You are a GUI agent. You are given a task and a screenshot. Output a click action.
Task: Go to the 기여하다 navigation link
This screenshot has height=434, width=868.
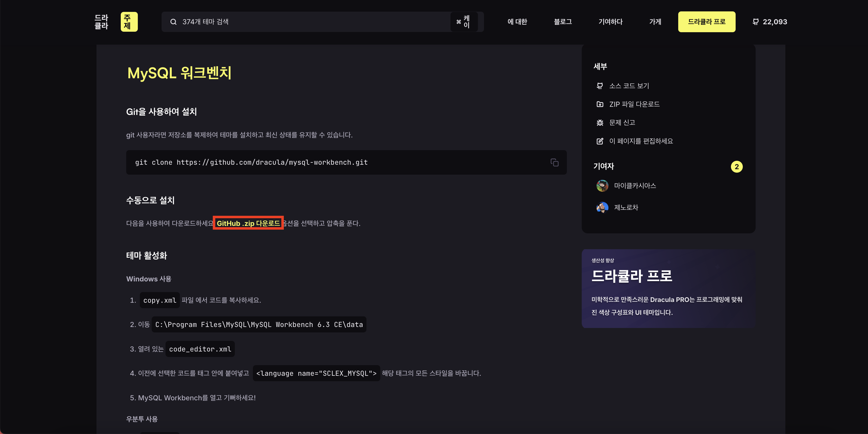(x=610, y=22)
